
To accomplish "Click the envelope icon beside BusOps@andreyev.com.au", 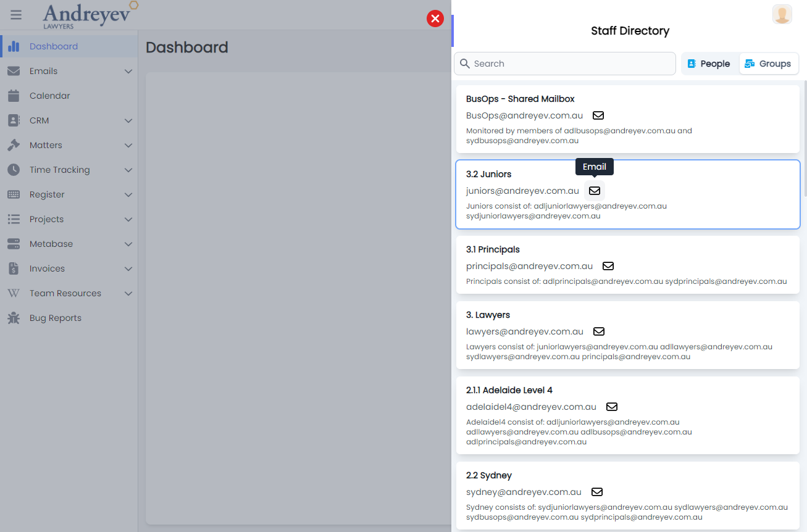I will [598, 115].
